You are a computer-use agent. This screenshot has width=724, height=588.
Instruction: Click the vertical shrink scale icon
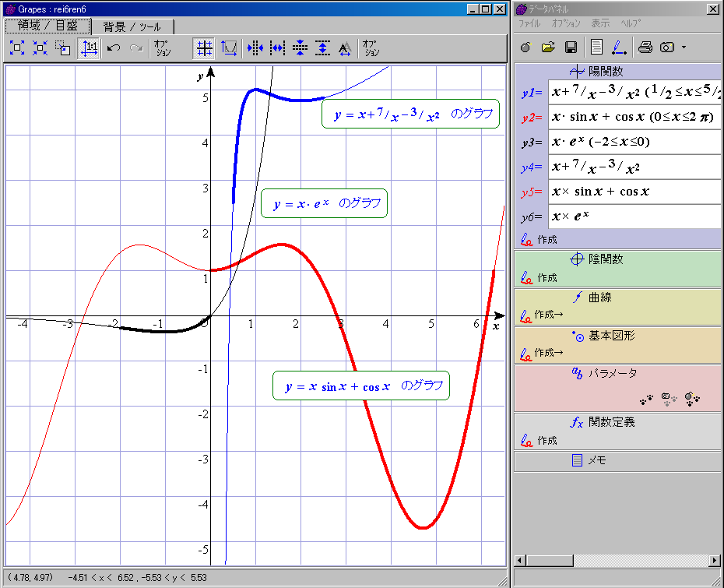coord(300,48)
